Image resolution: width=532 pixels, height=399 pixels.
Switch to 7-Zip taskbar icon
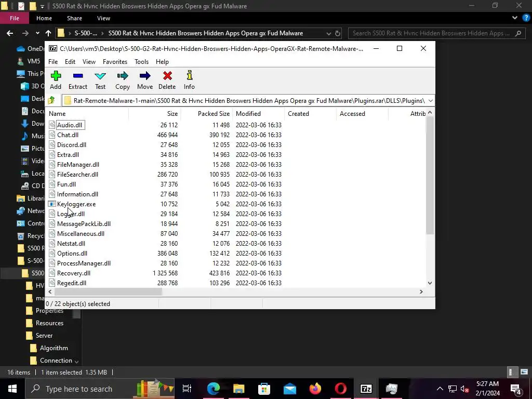coord(366,389)
